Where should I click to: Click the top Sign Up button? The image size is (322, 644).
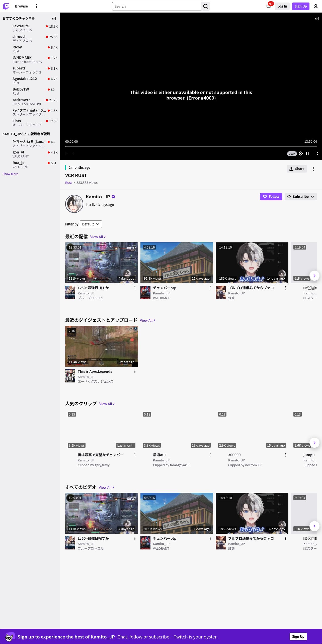coord(301,6)
